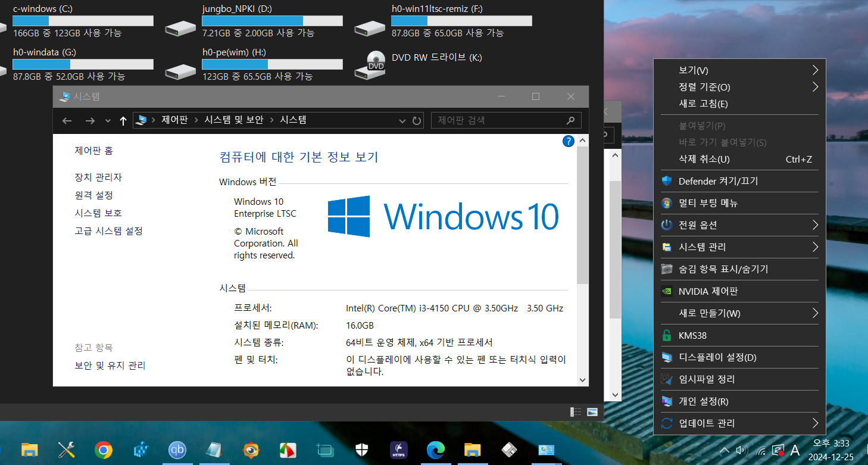Click 컴퓨터에 대한 기본 정보 보기 heading
868x465 pixels.
299,157
